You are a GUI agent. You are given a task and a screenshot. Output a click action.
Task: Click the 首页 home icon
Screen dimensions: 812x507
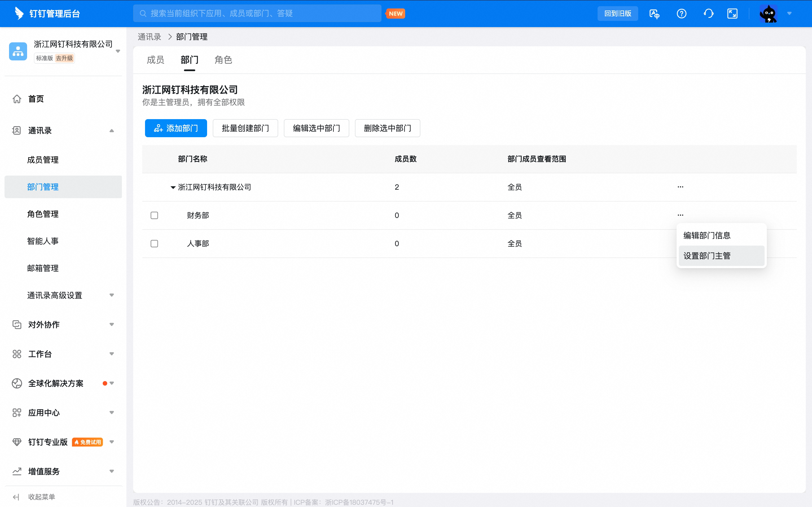pos(17,99)
